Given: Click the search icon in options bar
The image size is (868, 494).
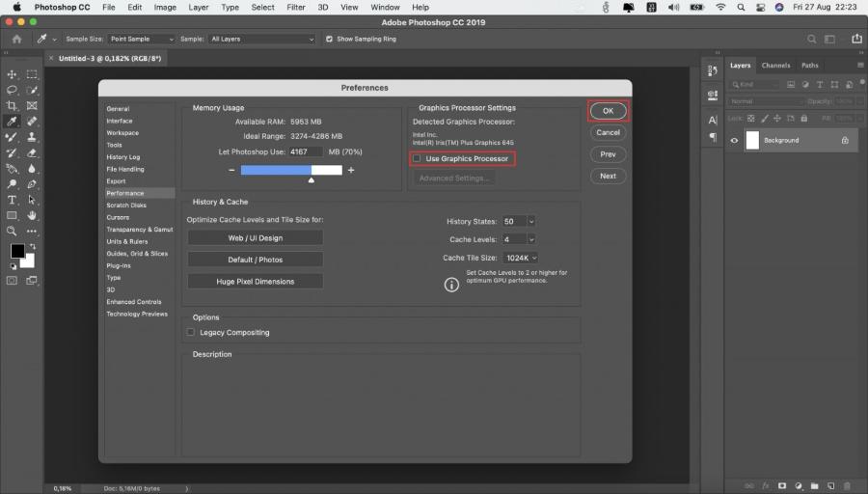Looking at the screenshot, I should (x=811, y=39).
